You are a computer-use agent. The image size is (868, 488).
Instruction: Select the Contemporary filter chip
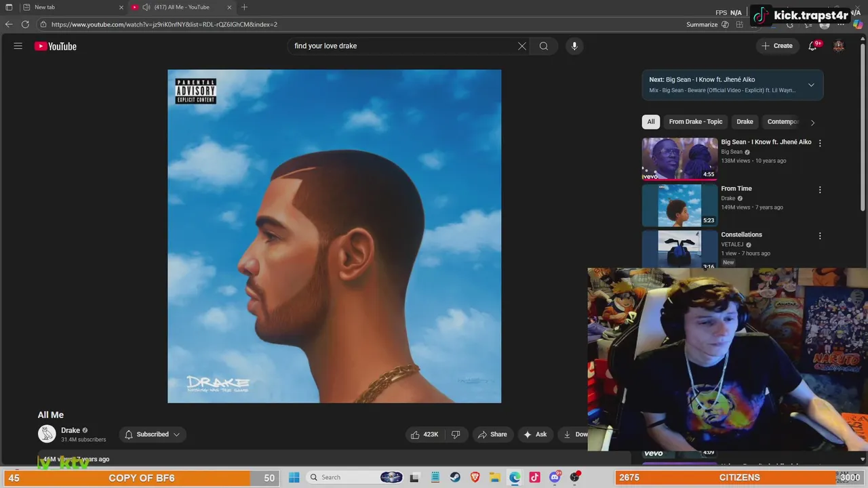(x=783, y=122)
